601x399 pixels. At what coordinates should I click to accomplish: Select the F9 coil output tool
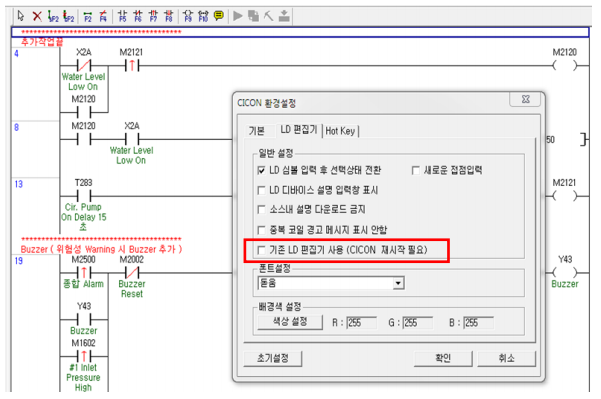[x=188, y=16]
